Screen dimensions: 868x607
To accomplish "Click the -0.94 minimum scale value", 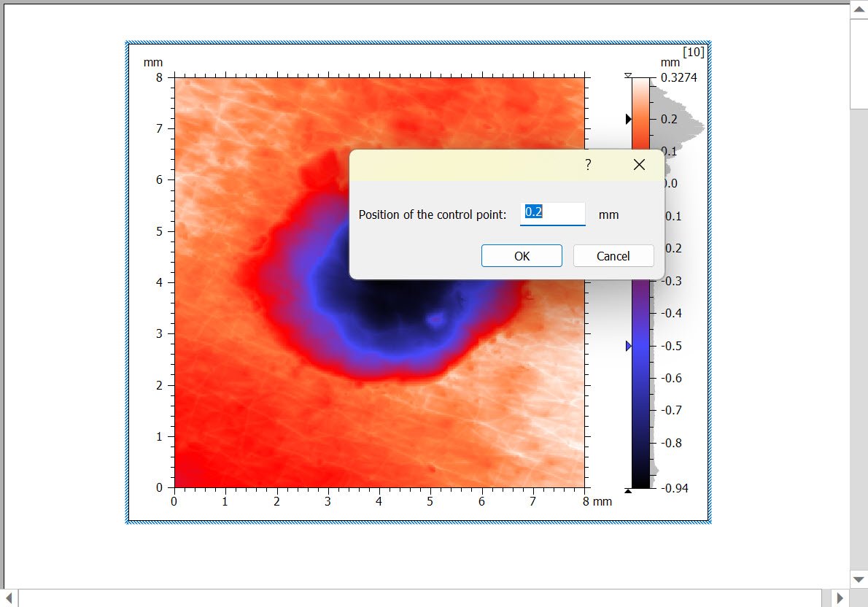I will pyautogui.click(x=674, y=488).
